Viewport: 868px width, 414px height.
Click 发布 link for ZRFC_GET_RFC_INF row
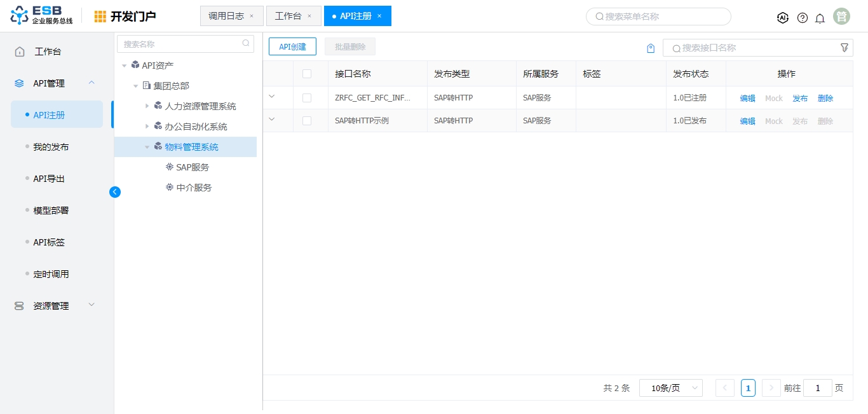coord(800,99)
